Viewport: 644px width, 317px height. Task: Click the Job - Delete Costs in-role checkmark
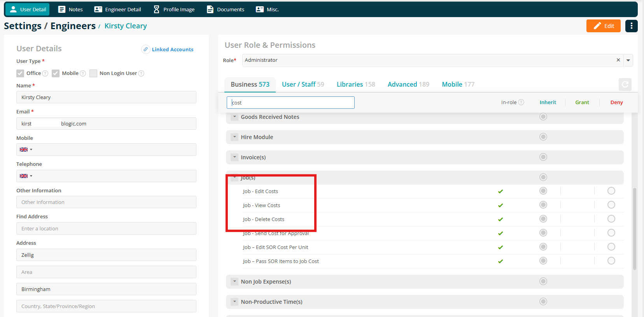[500, 219]
